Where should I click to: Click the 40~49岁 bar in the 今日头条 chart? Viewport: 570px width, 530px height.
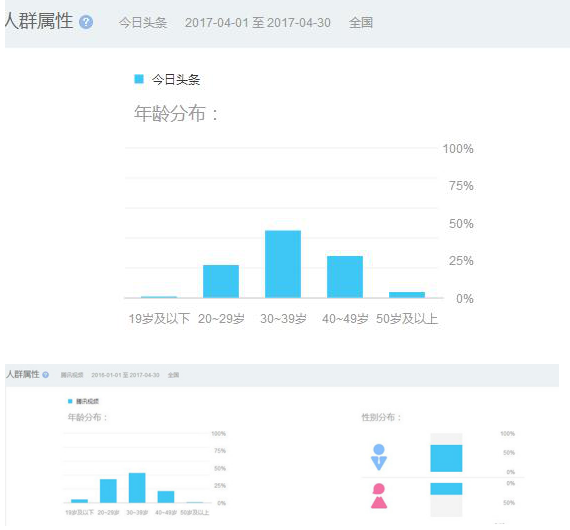[345, 277]
